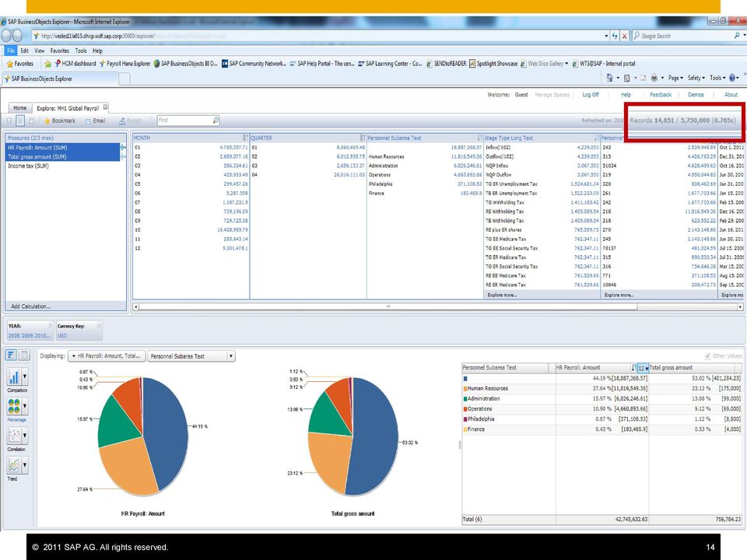Open the File menu
Screen dimensions: 747x560
click(11, 51)
